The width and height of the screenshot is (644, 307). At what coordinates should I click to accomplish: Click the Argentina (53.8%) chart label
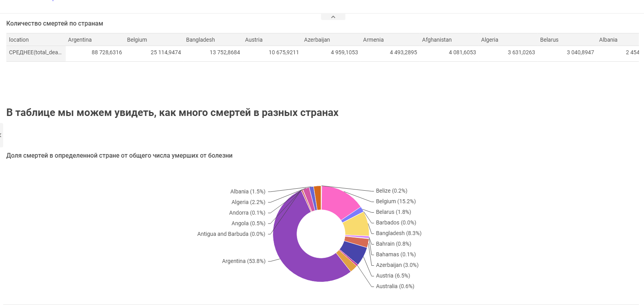(x=244, y=261)
